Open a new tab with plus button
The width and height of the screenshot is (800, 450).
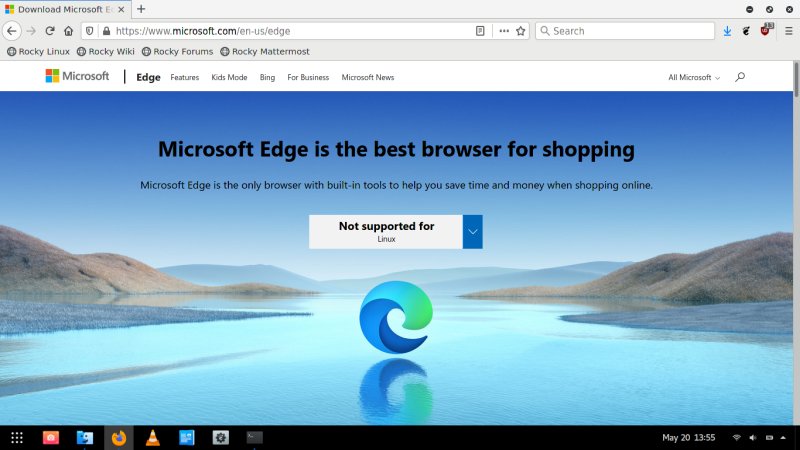click(141, 9)
